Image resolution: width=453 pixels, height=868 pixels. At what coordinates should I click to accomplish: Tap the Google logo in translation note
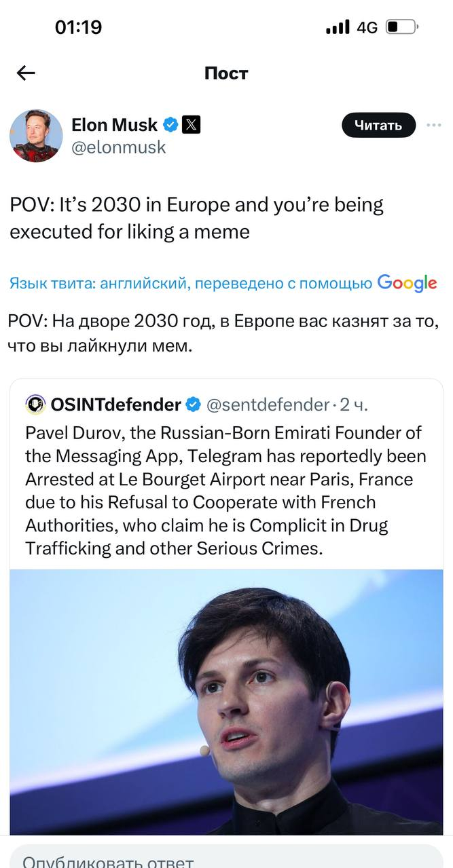407,283
